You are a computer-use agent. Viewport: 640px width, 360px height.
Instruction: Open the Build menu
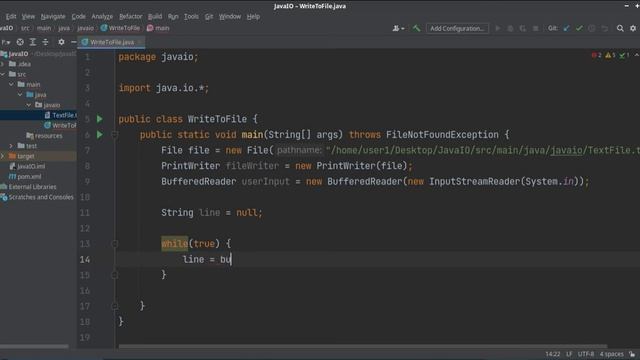155,16
